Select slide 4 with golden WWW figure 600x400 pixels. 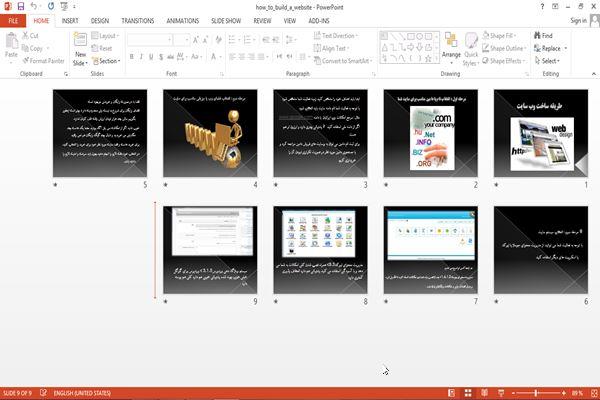pyautogui.click(x=210, y=133)
